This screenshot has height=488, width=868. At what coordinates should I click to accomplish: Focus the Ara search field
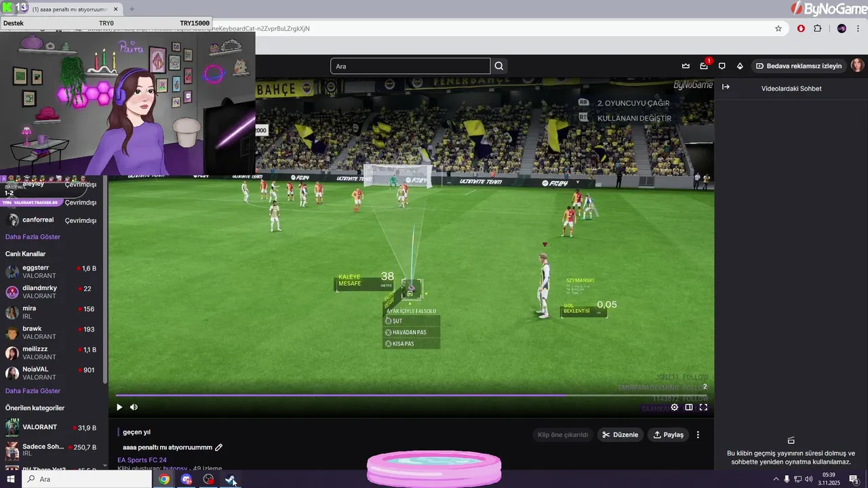410,66
